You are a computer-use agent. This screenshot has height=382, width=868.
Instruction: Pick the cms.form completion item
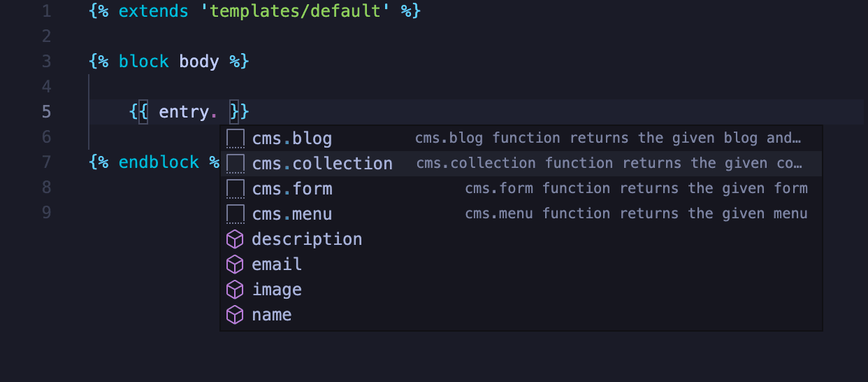pyautogui.click(x=292, y=189)
